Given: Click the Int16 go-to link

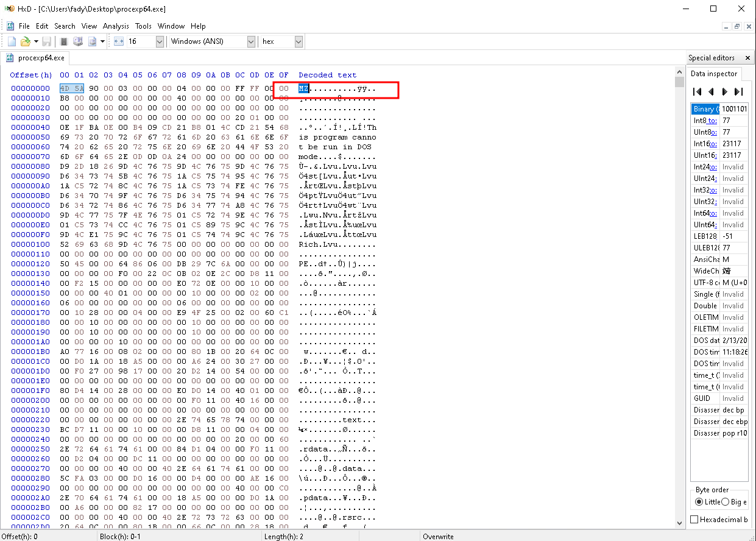Looking at the screenshot, I should (713, 144).
